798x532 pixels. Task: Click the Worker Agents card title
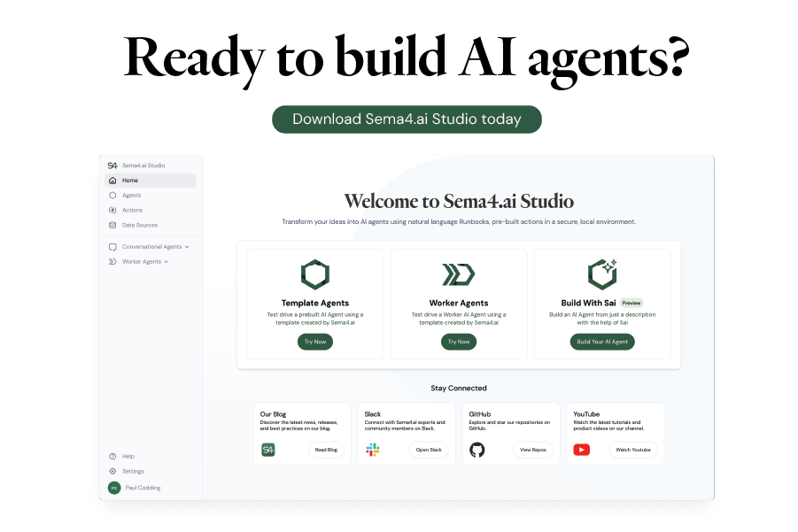click(x=459, y=303)
